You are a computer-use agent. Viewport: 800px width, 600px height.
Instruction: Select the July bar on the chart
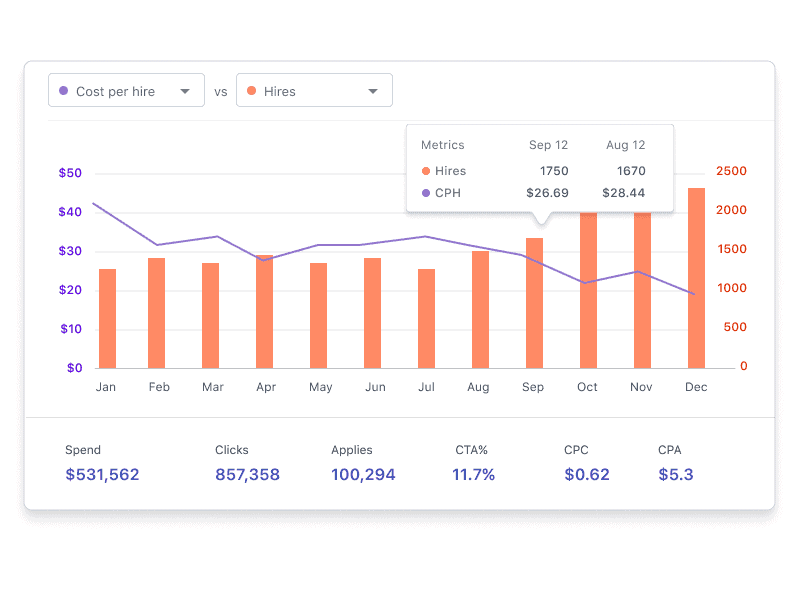pos(426,318)
